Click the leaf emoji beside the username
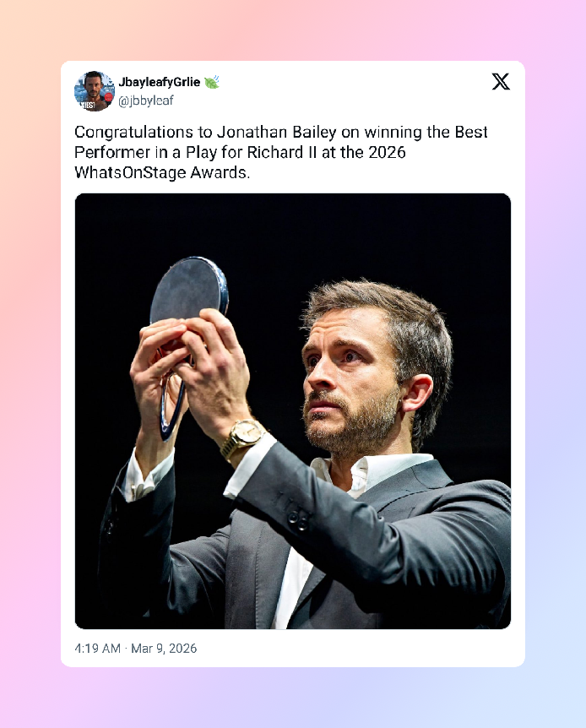 pos(212,82)
